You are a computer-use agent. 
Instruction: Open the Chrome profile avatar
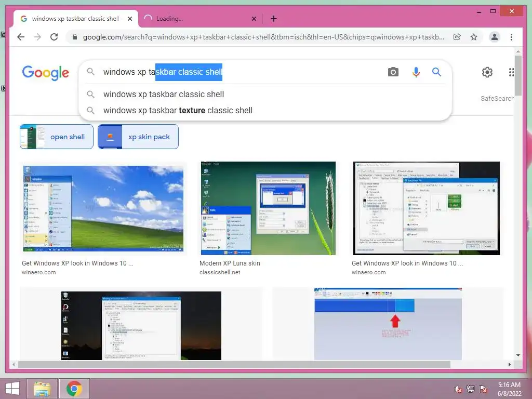click(495, 37)
